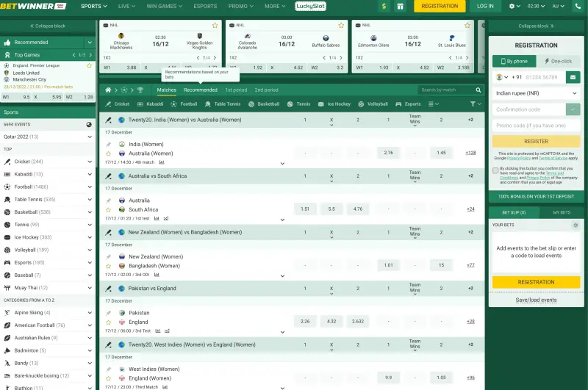This screenshot has width=588, height=390.
Task: Switch to the MY BETS tab
Action: pyautogui.click(x=562, y=212)
